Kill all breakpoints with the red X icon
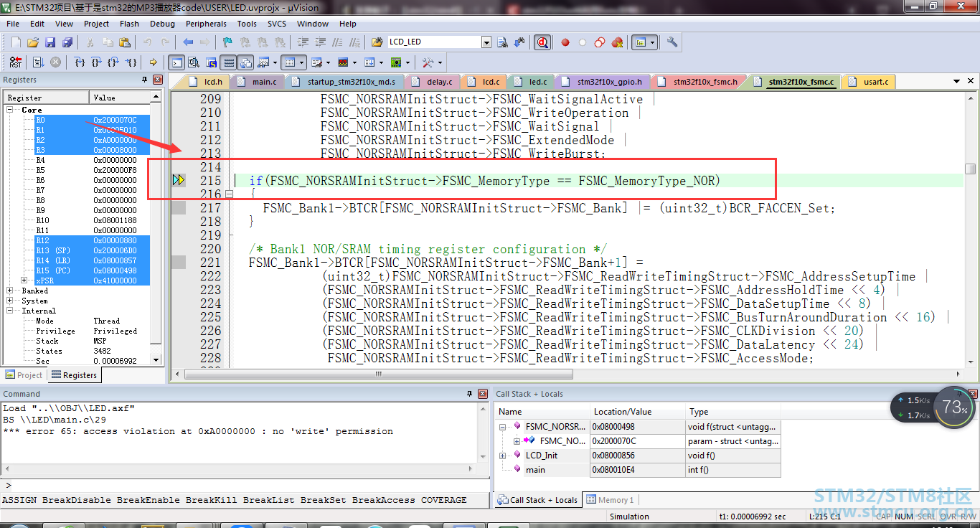The image size is (980, 528). click(617, 42)
